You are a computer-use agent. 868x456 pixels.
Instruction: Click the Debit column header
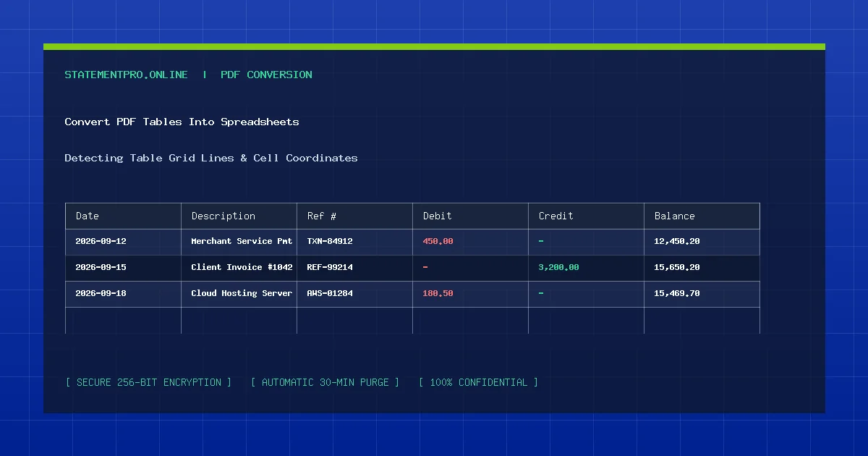click(470, 216)
